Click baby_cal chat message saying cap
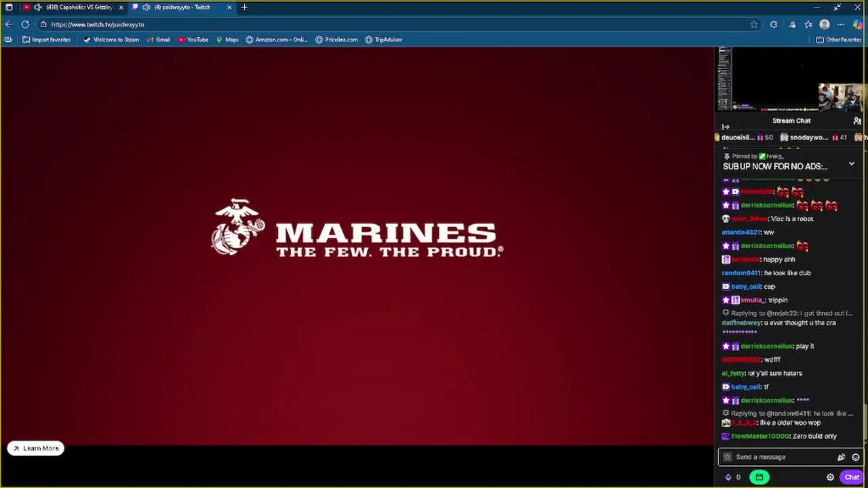Viewport: 868px width, 488px height. [x=748, y=287]
